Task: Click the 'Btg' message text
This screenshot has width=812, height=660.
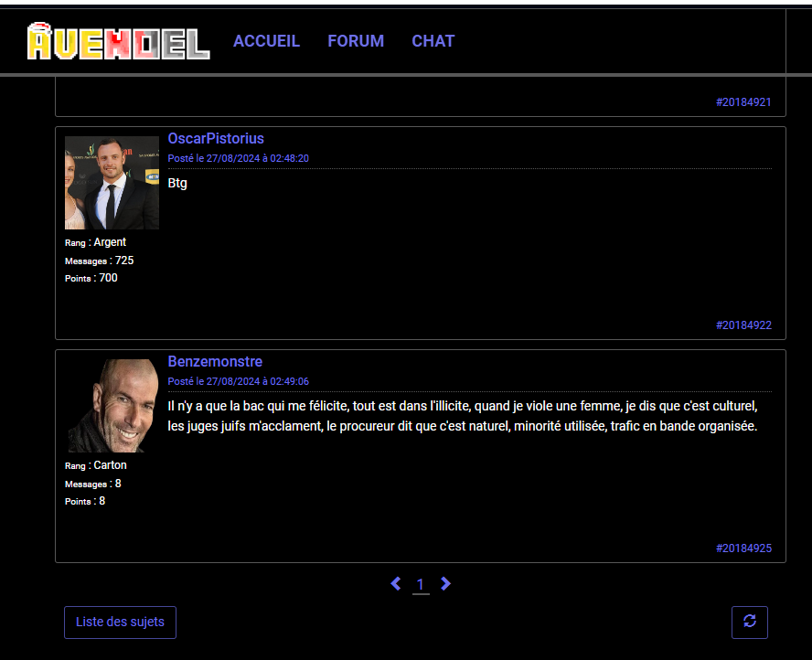Action: coord(177,183)
